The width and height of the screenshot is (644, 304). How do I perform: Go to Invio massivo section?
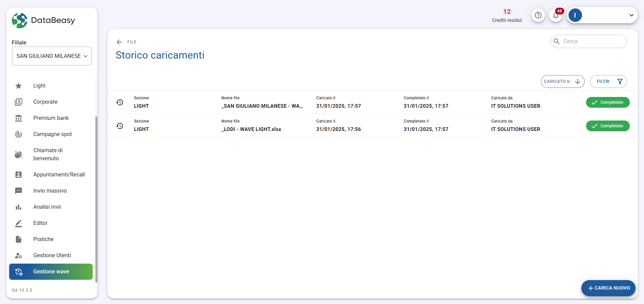pyautogui.click(x=50, y=191)
